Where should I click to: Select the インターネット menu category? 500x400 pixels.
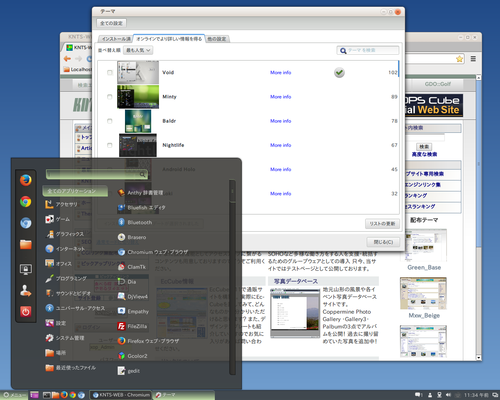65,249
